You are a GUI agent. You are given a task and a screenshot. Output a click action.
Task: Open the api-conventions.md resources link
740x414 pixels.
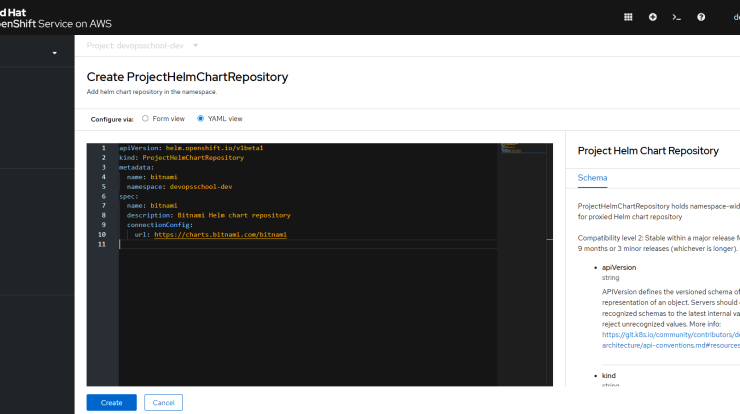click(671, 346)
